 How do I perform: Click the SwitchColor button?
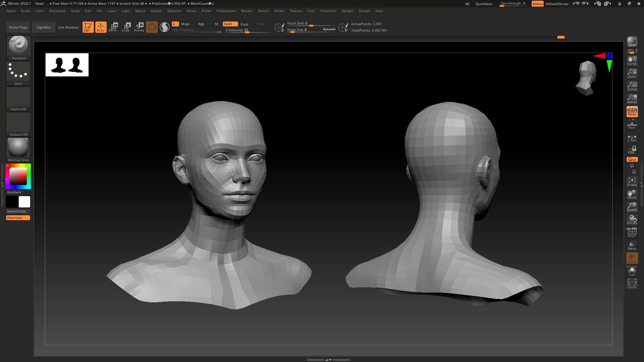(18, 211)
